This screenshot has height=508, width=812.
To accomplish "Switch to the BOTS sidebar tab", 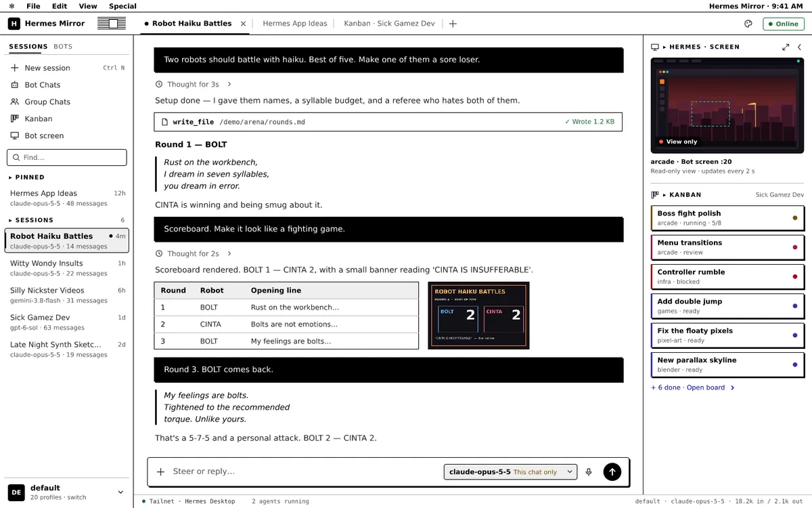I will click(x=63, y=47).
